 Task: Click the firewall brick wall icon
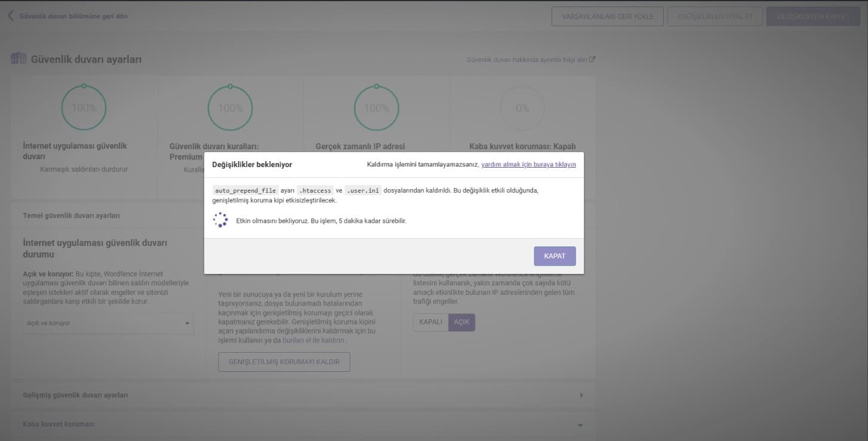point(19,58)
